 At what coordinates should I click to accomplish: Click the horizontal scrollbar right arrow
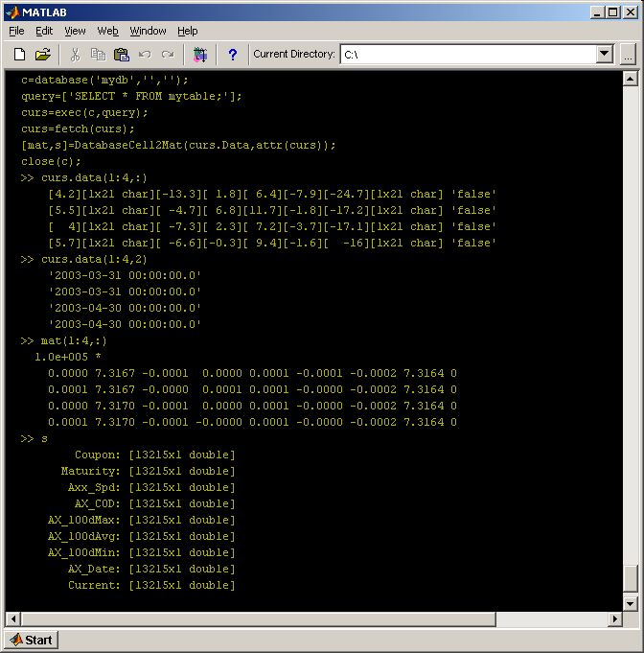click(615, 618)
